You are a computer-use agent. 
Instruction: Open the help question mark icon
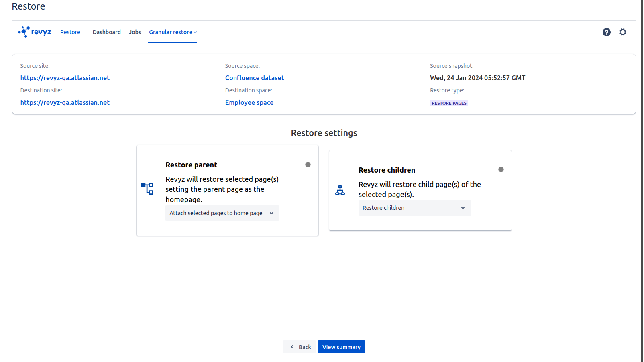pyautogui.click(x=607, y=32)
